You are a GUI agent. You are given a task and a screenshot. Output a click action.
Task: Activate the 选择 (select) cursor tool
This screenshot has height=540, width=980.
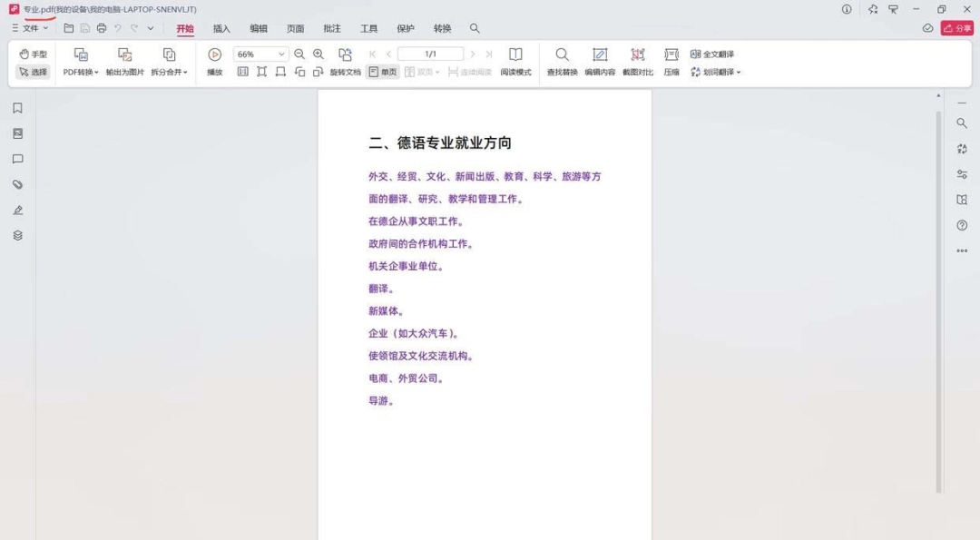(34, 72)
